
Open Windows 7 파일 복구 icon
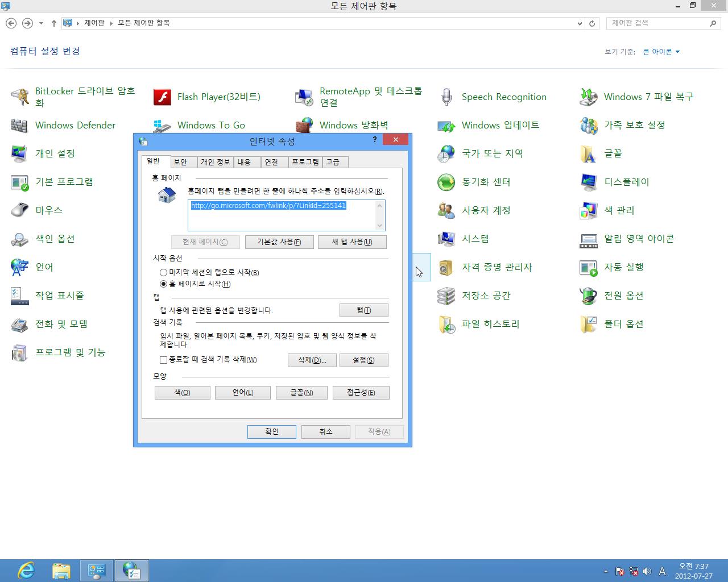click(589, 97)
